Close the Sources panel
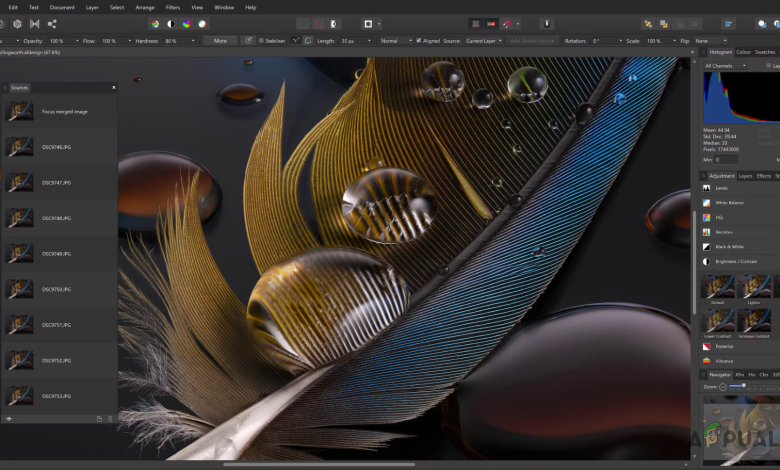780x470 pixels. (113, 87)
